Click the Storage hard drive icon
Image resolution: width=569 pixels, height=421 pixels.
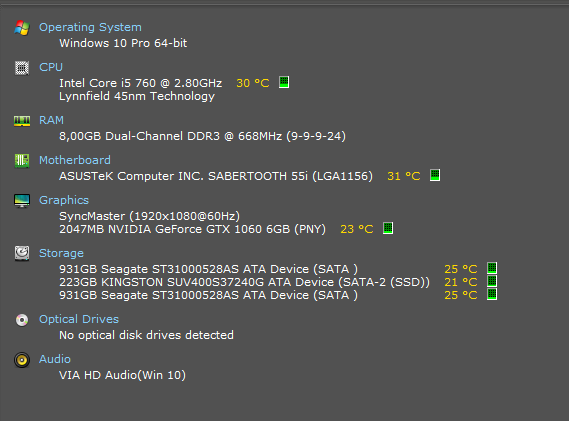pyautogui.click(x=22, y=253)
